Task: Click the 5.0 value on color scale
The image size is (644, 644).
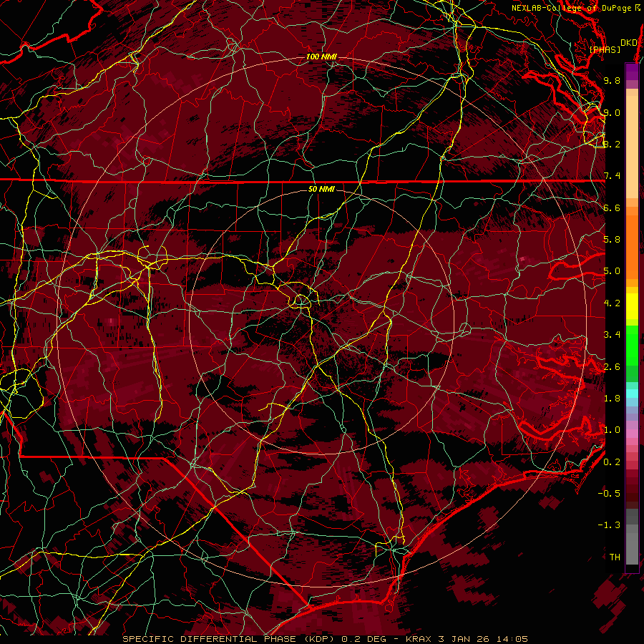Action: coord(612,271)
